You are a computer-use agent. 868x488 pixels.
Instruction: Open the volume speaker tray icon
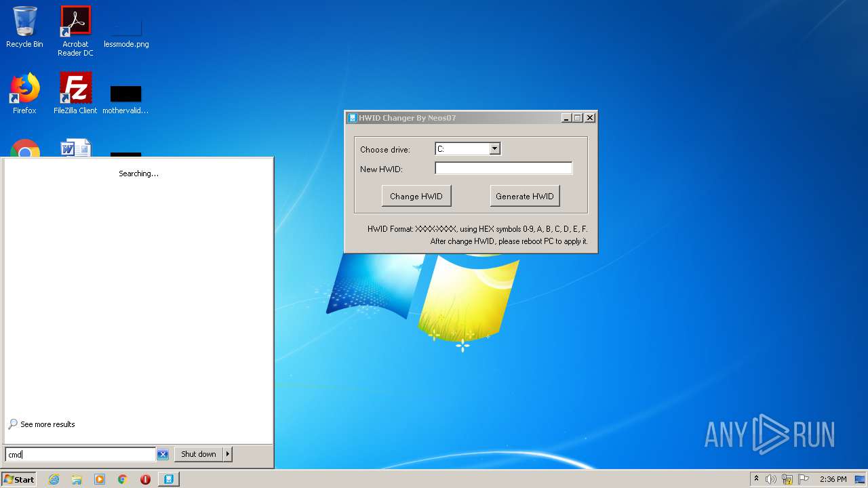[771, 479]
